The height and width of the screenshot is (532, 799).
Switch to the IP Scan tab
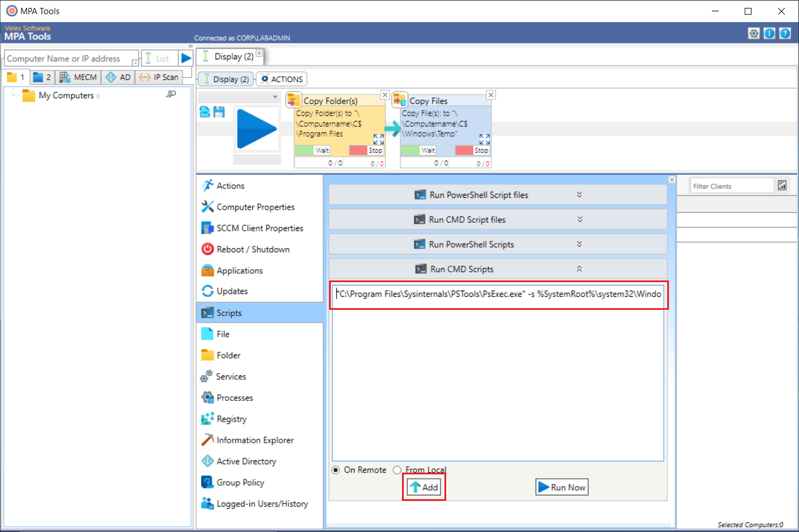coord(159,77)
